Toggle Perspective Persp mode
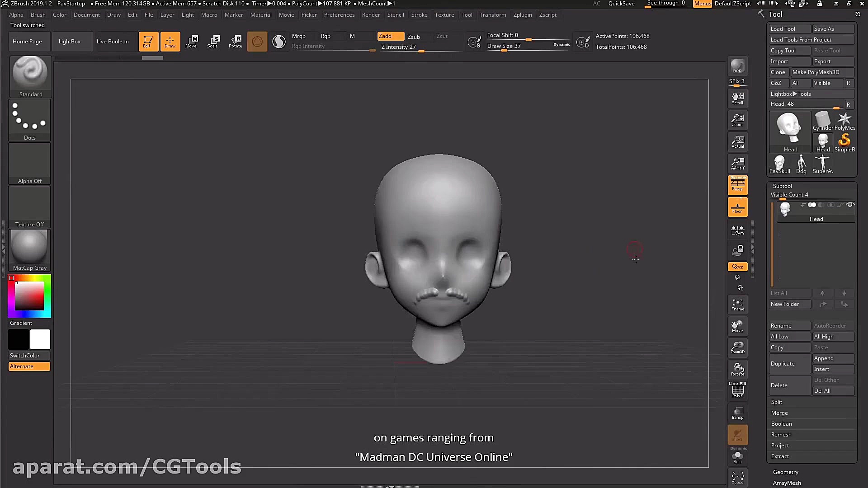The height and width of the screenshot is (488, 868). coord(737,185)
